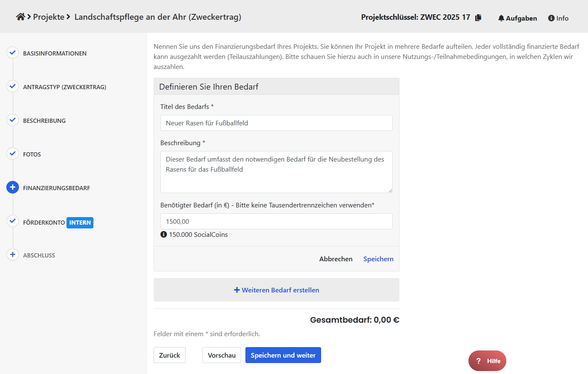Click Projekte breadcrumb link

tap(49, 17)
